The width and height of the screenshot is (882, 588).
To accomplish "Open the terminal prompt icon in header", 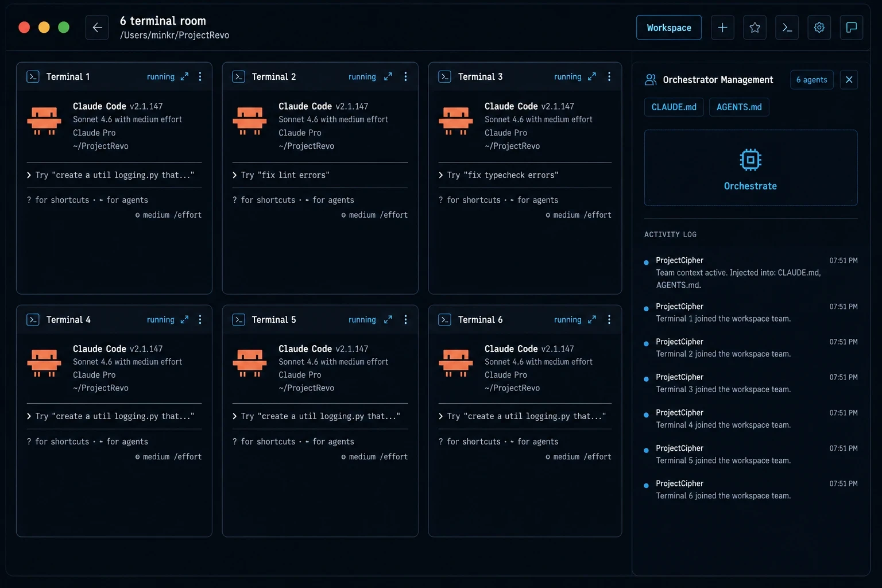I will tap(787, 28).
